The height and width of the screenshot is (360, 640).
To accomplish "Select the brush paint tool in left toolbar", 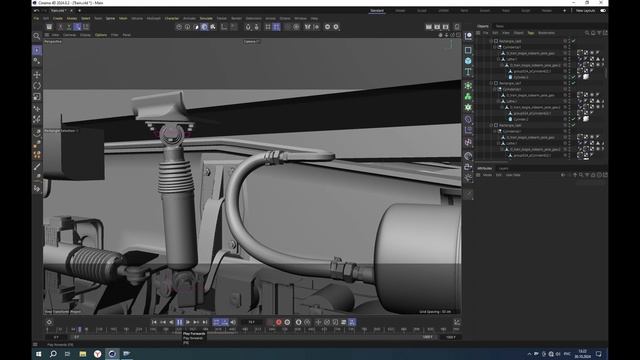I will [x=37, y=167].
